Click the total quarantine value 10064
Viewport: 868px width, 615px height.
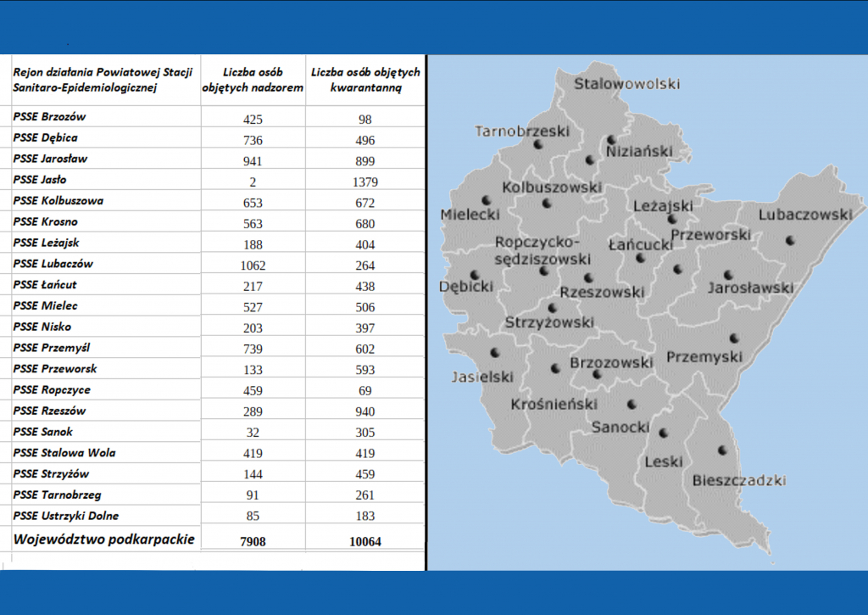365,541
